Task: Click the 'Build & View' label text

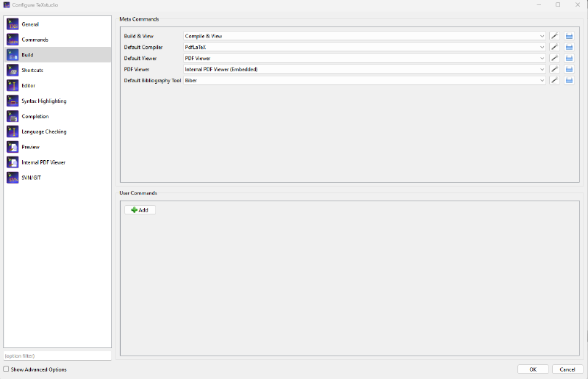Action: [x=139, y=36]
